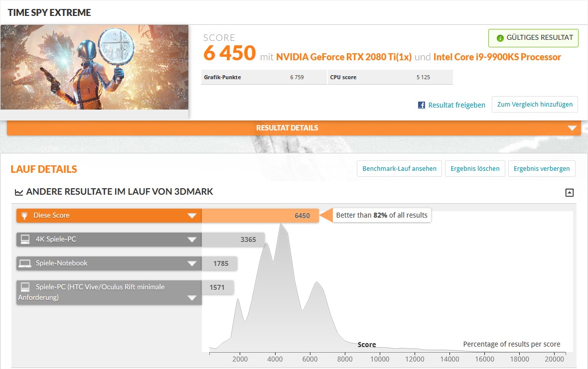Click the laptop icon for Spiele-Notebook
This screenshot has width=588, height=369.
tap(24, 263)
